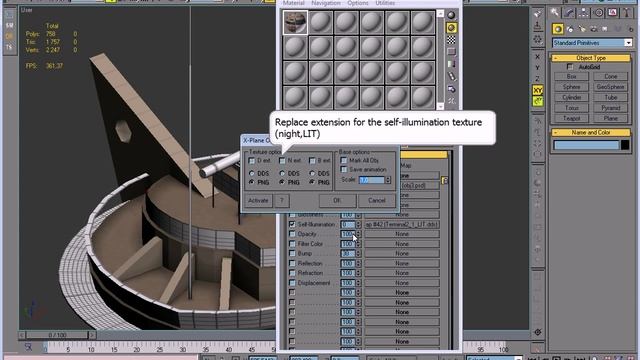
Task: Open the Options menu in Material Editor
Action: [358, 3]
